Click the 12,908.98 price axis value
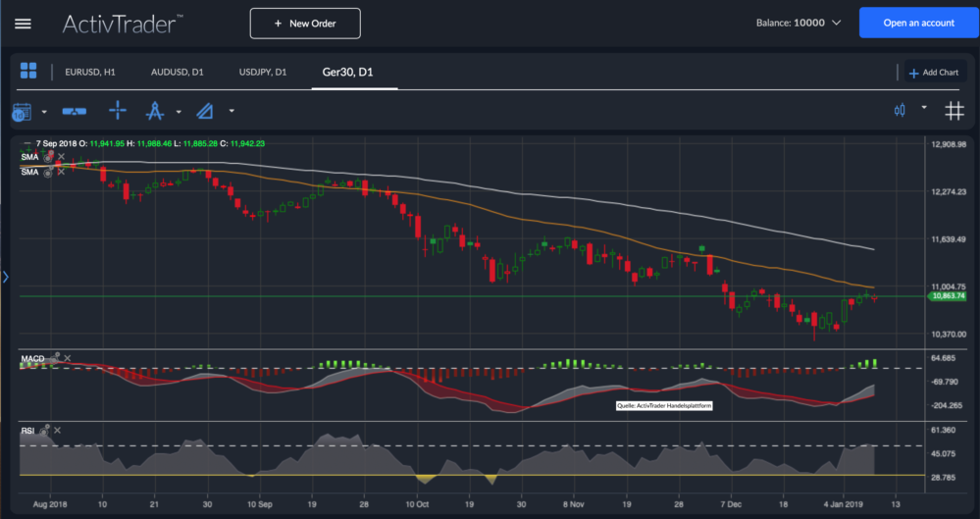The width and height of the screenshot is (980, 519). point(949,144)
